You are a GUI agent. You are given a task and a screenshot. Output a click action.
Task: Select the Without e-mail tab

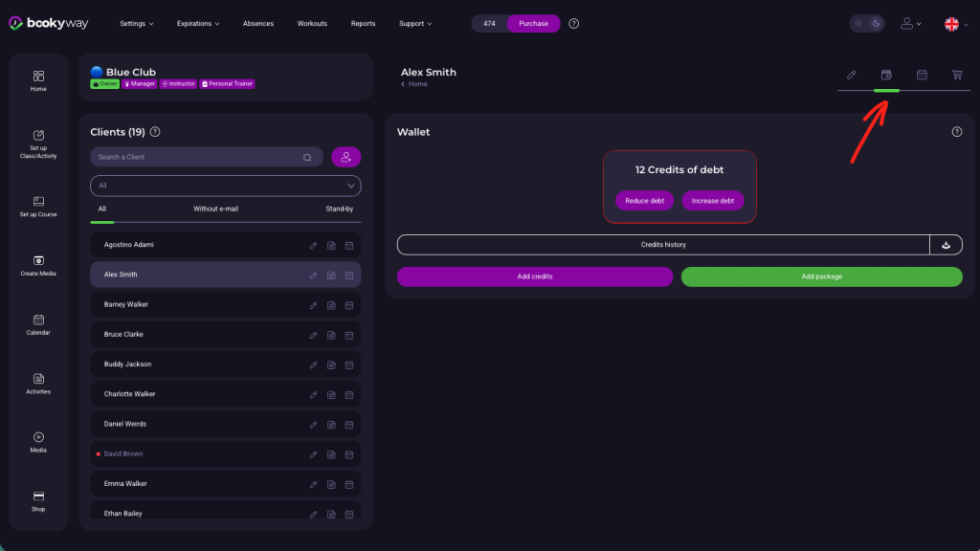point(215,209)
